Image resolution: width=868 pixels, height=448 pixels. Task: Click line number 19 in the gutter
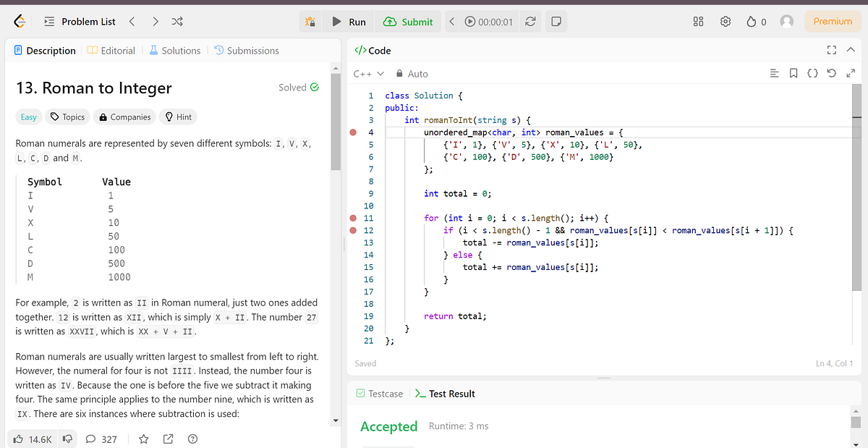tap(368, 316)
